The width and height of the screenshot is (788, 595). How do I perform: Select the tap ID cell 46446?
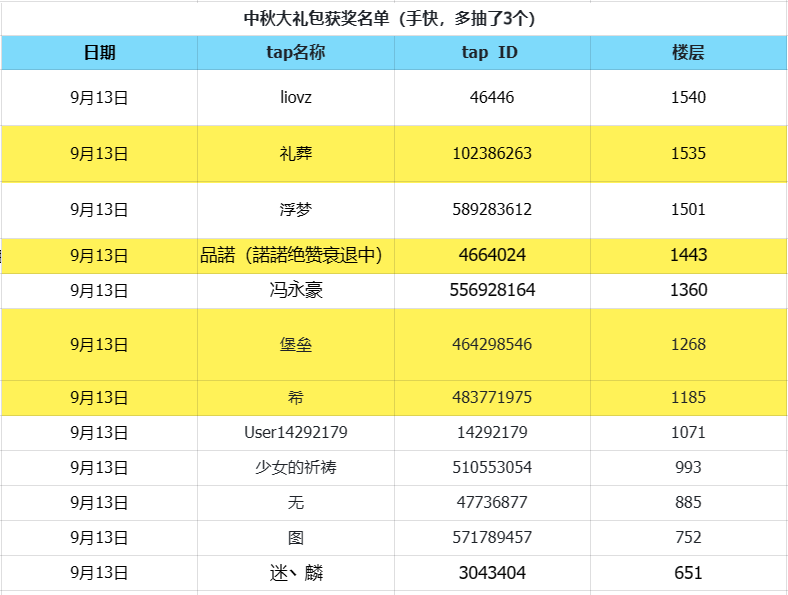[491, 97]
